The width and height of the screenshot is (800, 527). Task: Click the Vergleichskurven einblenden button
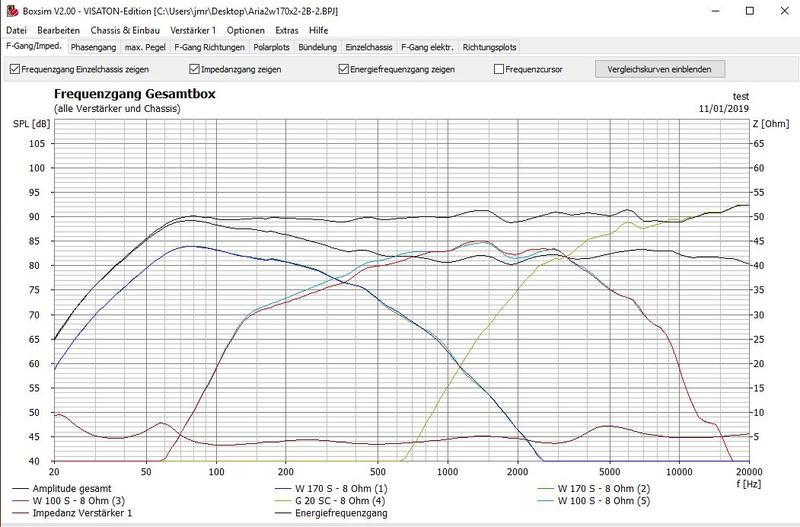point(652,70)
